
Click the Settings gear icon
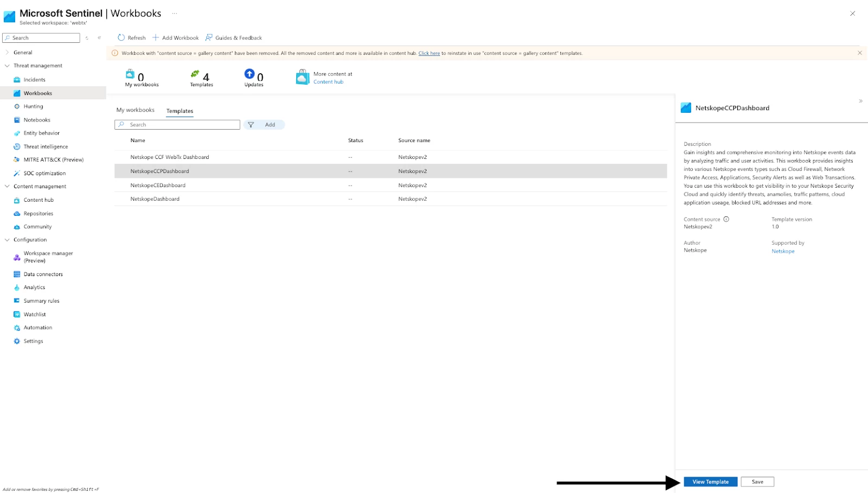click(x=17, y=341)
